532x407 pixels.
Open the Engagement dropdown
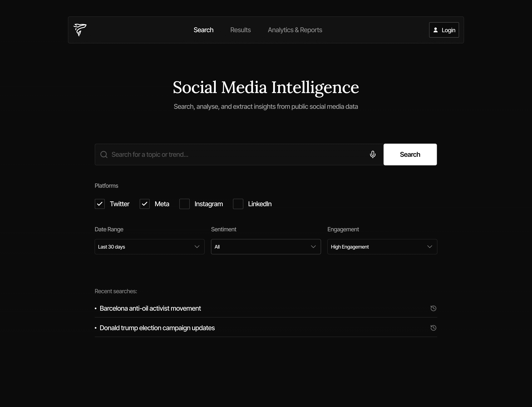[382, 247]
